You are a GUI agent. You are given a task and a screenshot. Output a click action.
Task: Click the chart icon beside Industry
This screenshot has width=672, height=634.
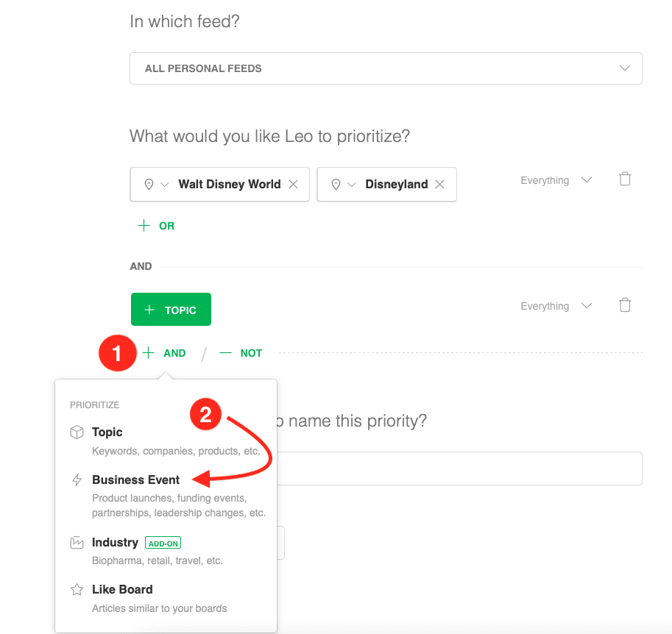tap(77, 543)
